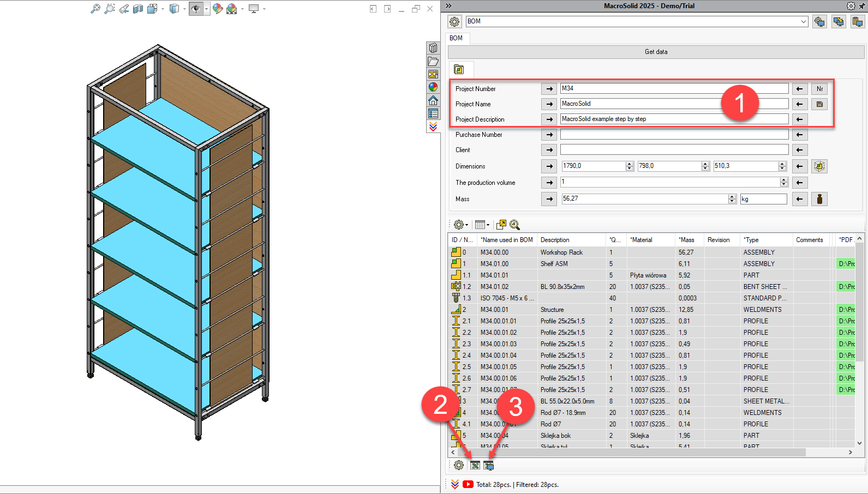Viewport: 868px width, 494px height.
Task: Click the gear button beside the BOM combo box
Action: [455, 22]
